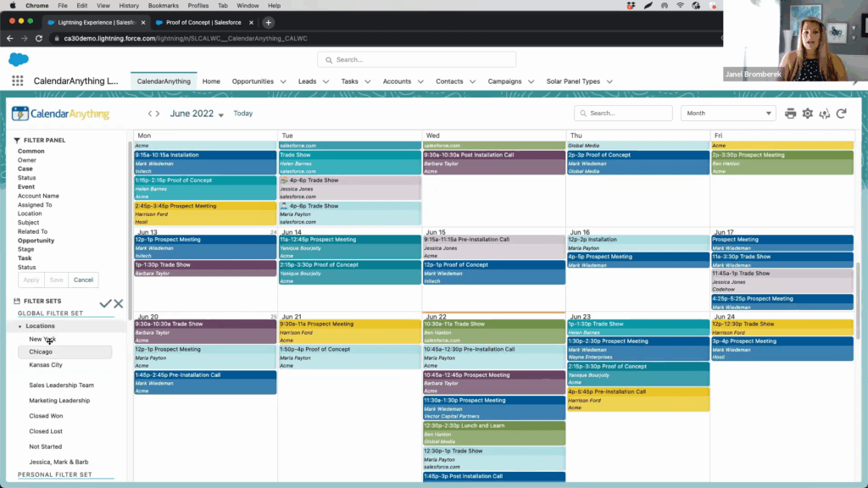Click the filter sets checkmark icon
Image resolution: width=868 pixels, height=488 pixels.
105,303
